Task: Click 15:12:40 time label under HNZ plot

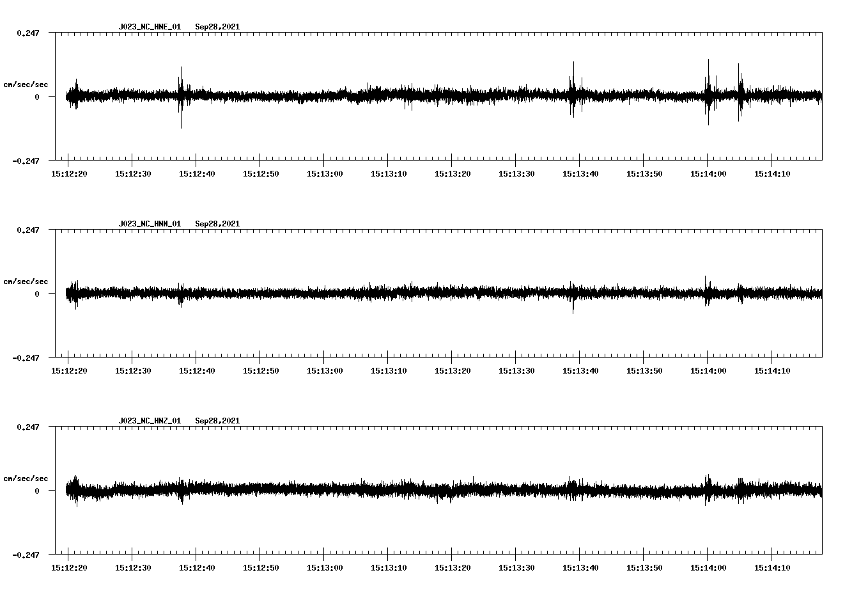Action: 197,568
